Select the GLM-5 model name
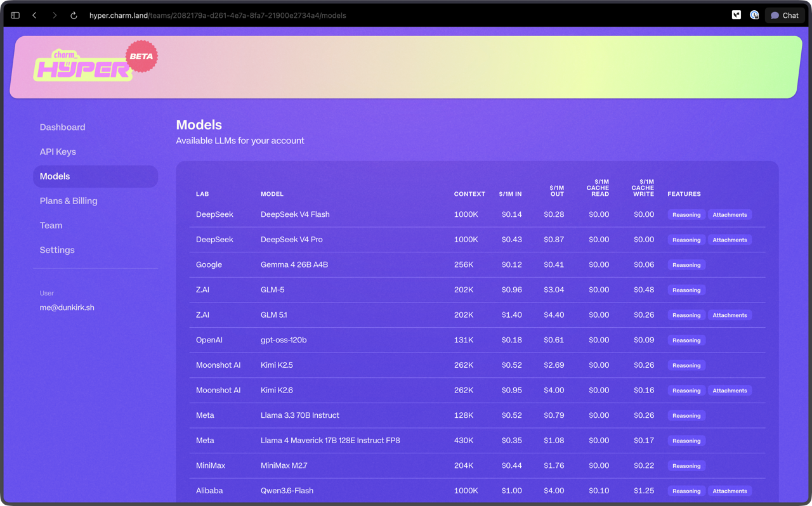The image size is (812, 506). pyautogui.click(x=273, y=290)
